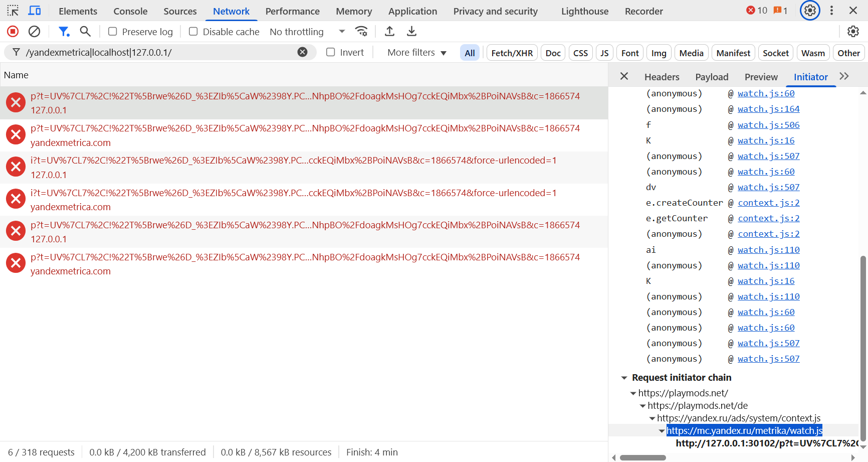Clear the yandexmetrica filter text
Viewport: 868px width, 462px height.
click(302, 52)
